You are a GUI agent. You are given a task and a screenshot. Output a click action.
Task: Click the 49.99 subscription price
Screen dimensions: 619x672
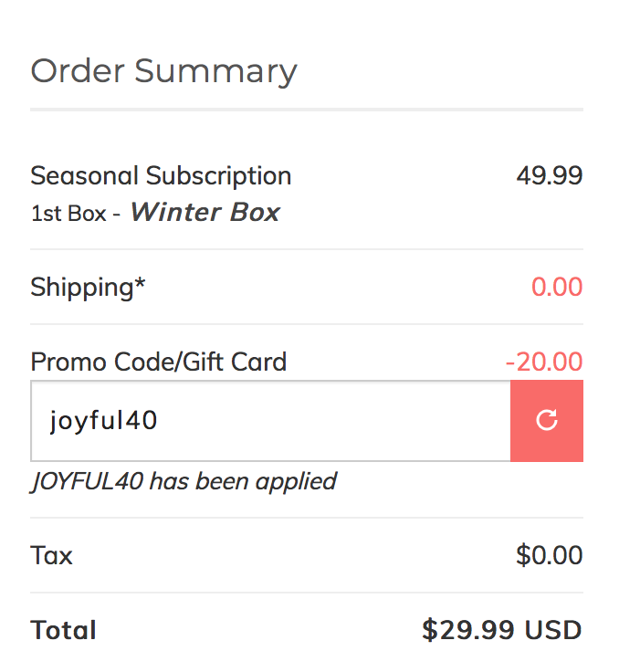550,175
